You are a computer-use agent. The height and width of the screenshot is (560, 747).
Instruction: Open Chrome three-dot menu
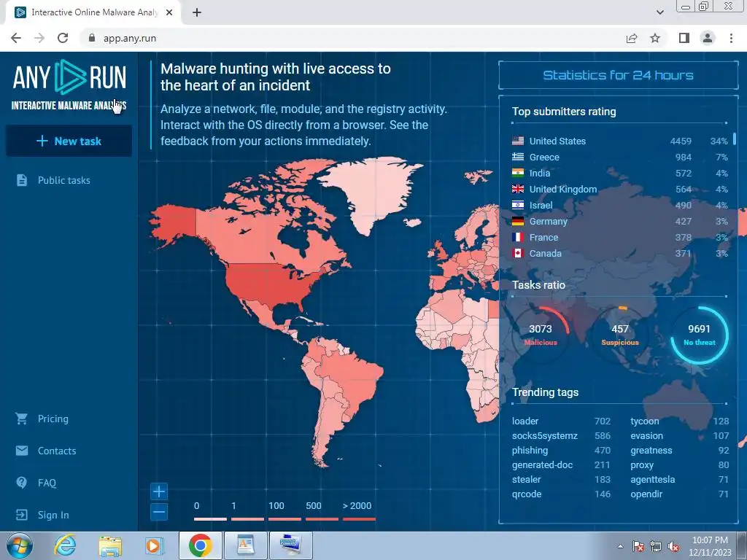pos(731,38)
